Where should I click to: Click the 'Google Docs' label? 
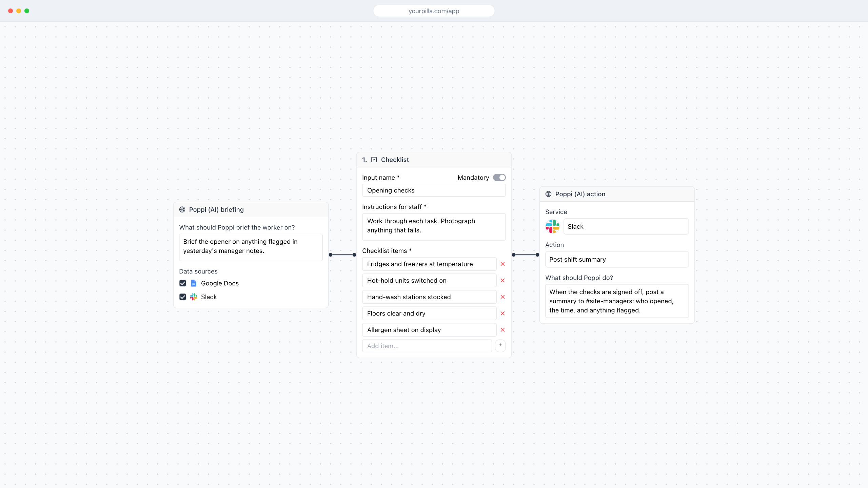point(220,283)
